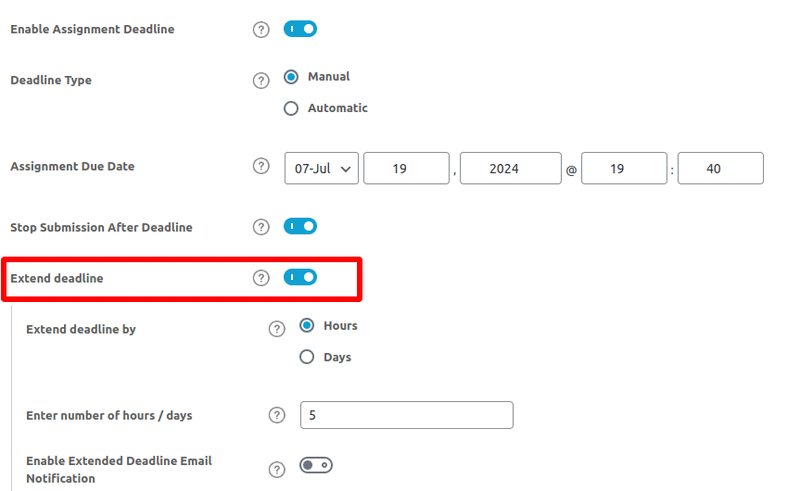Screen dimensions: 800x491
Task: Click the Extend deadline help icon
Action: (261, 278)
